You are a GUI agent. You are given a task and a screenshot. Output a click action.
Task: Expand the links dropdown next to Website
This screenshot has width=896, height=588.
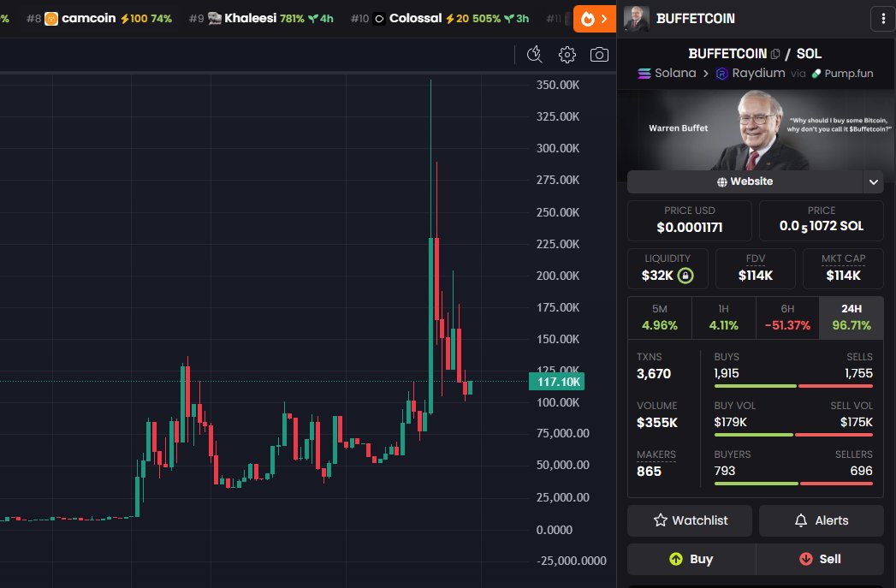(x=873, y=181)
